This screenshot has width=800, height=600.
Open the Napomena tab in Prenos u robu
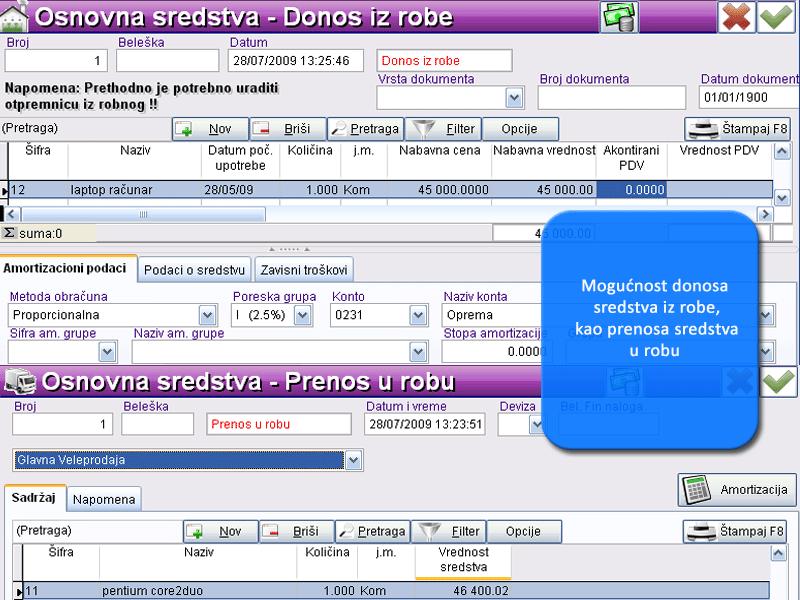pos(105,498)
